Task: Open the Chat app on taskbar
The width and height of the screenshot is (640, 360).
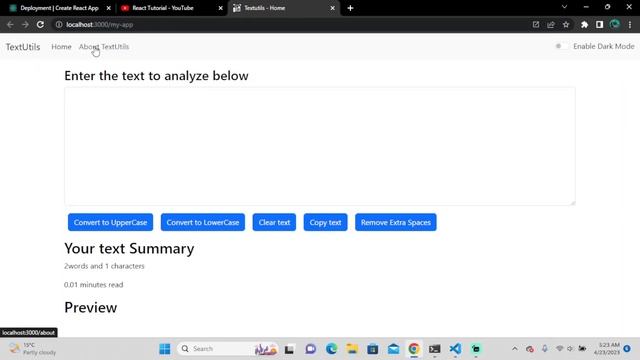Action: [x=311, y=349]
